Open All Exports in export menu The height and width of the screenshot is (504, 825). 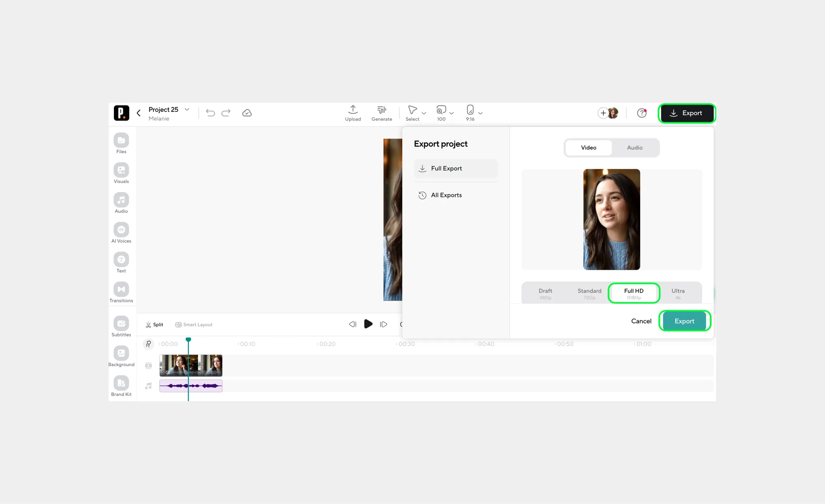pos(446,195)
